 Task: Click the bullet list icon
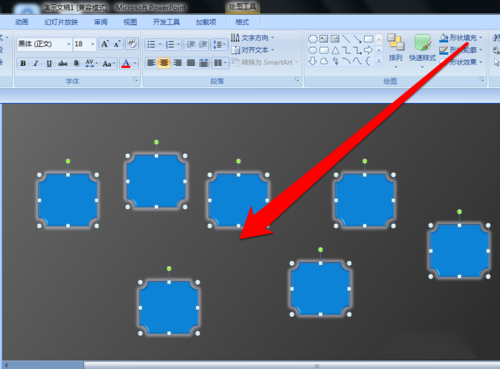tap(151, 44)
